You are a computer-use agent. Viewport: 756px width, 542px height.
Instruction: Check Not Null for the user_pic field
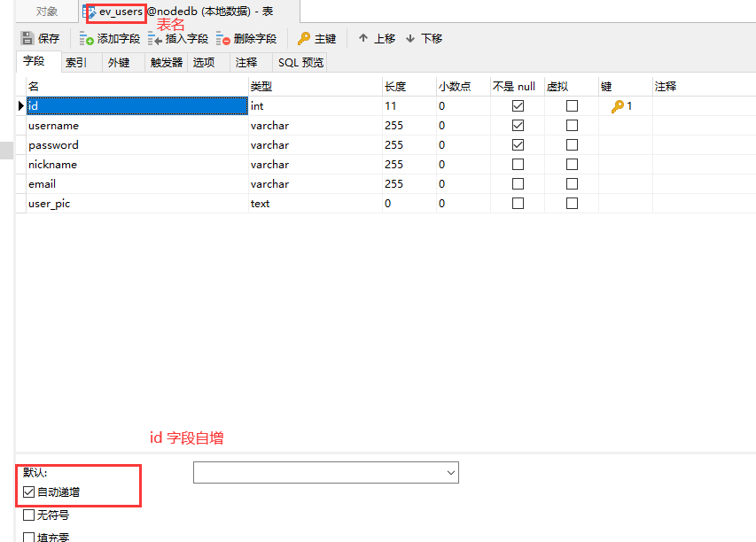518,204
